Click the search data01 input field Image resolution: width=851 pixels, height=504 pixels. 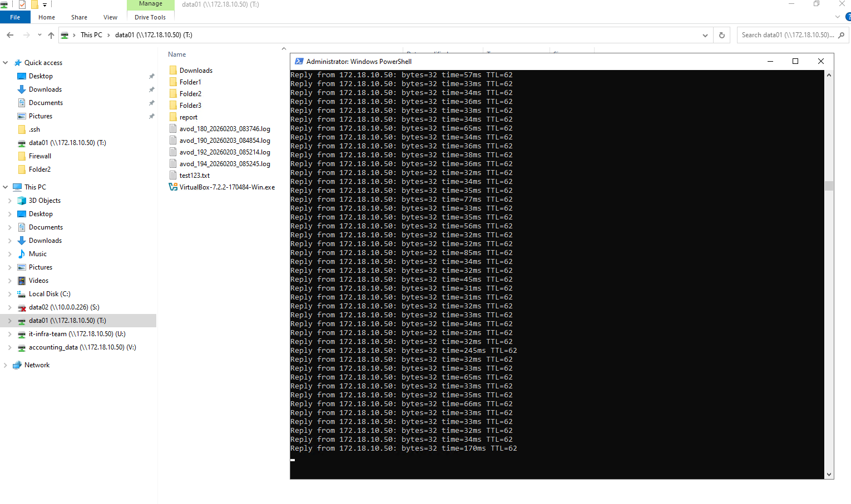pyautogui.click(x=788, y=35)
